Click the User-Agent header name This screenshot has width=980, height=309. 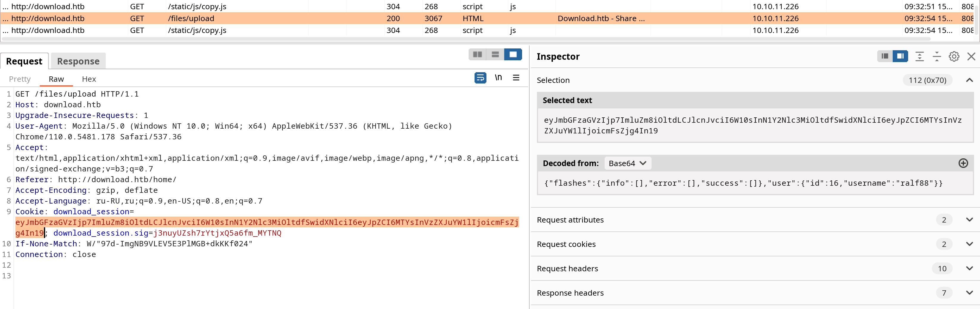coord(39,126)
